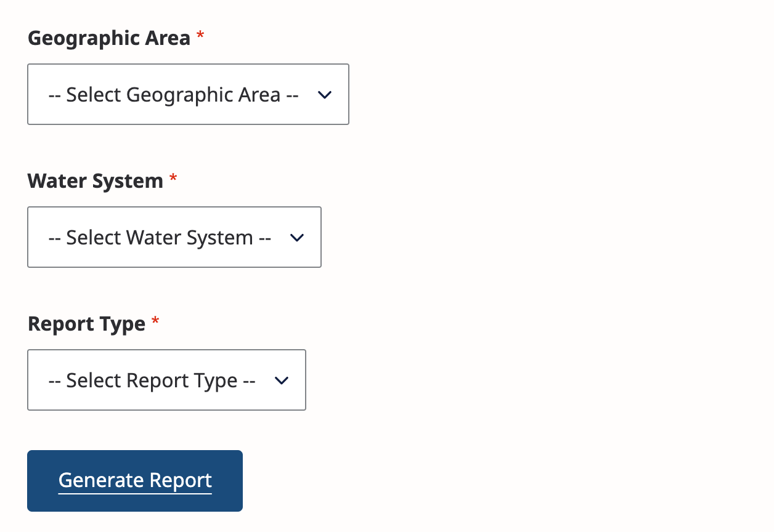Click the chevron in Geographic Area select
774x532 pixels.
324,95
